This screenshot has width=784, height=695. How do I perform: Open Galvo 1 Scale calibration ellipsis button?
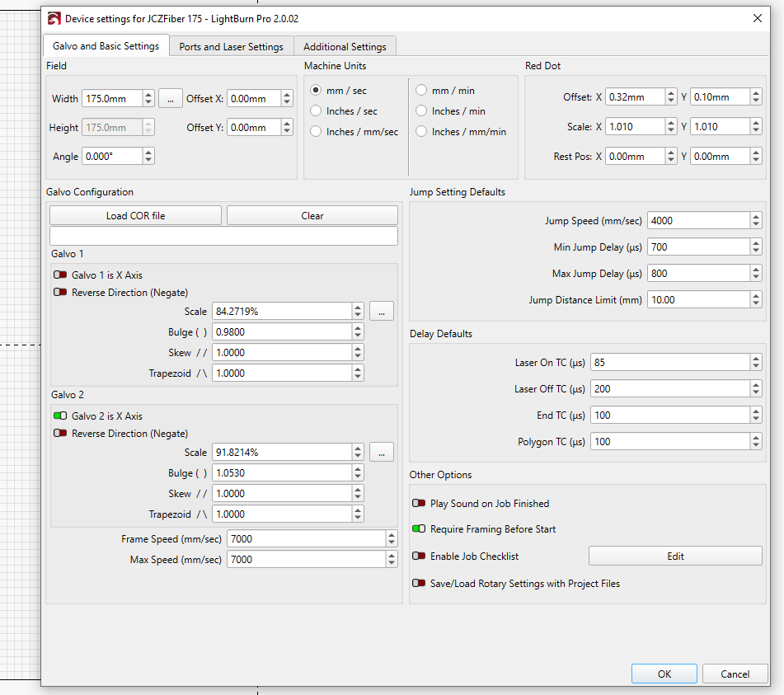[x=381, y=311]
